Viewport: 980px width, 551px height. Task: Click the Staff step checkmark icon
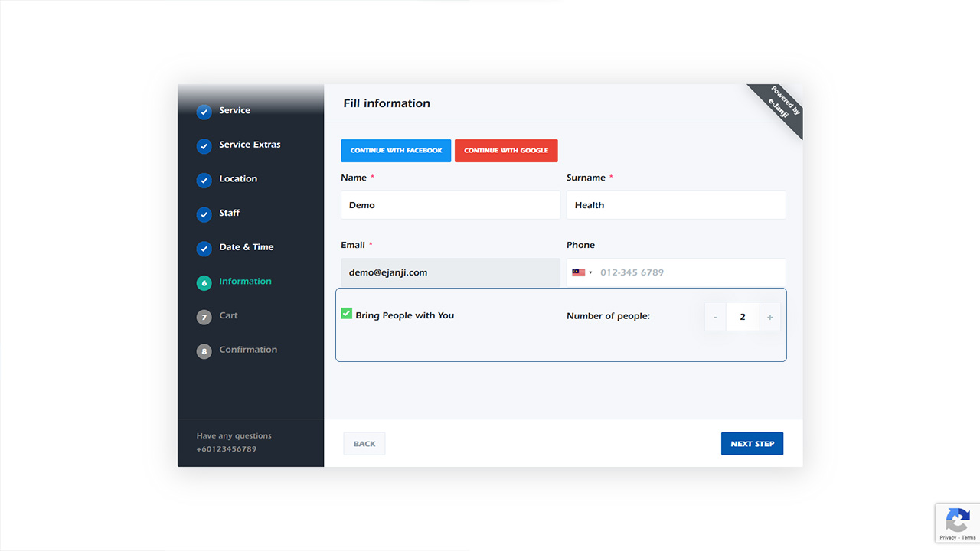point(204,214)
